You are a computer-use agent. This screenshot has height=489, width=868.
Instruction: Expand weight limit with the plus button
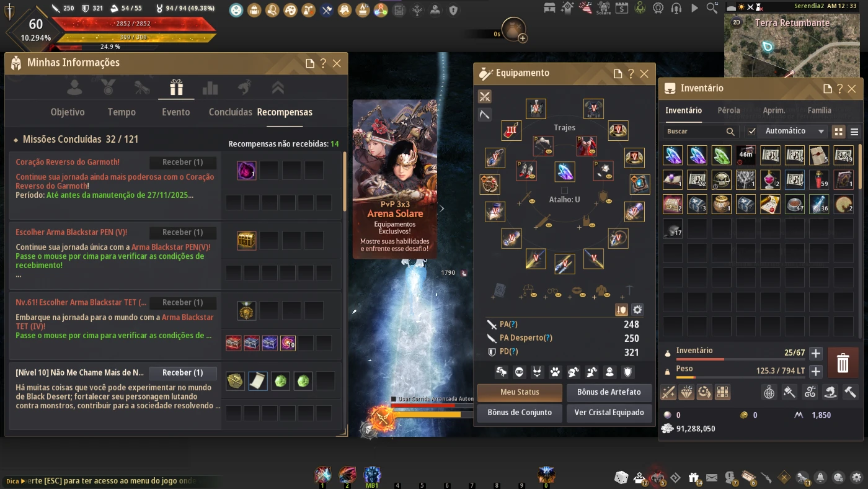(x=816, y=371)
